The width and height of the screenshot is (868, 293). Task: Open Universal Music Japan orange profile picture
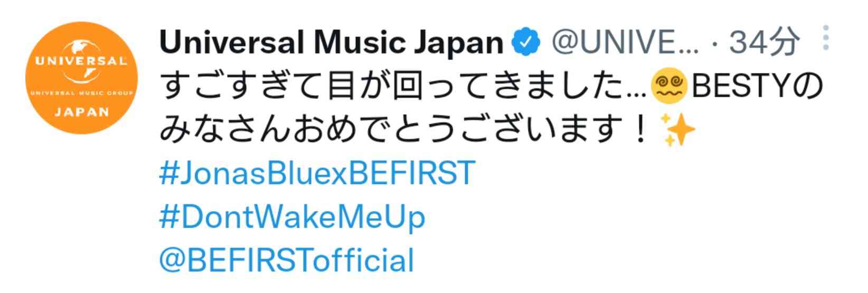click(81, 78)
